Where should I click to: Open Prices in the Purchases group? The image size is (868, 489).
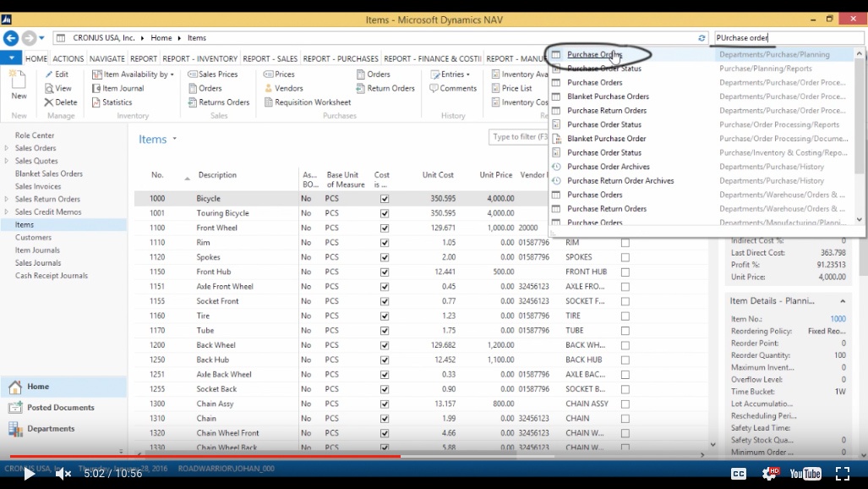(279, 74)
